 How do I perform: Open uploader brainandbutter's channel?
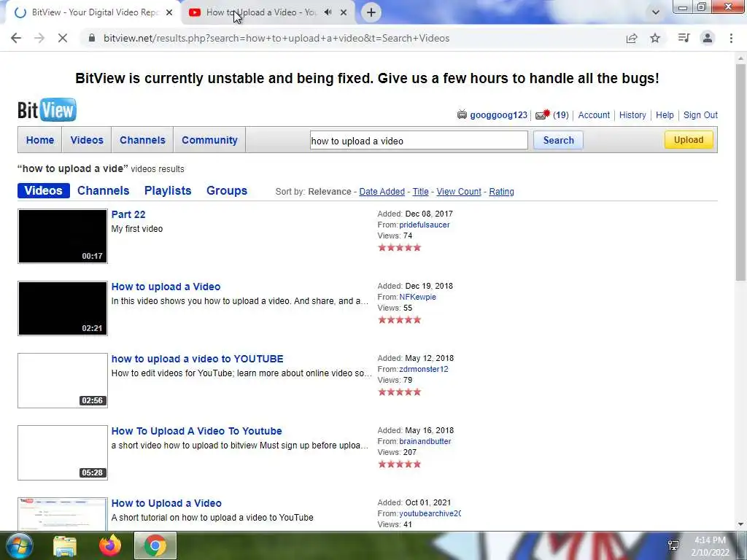pyautogui.click(x=425, y=441)
